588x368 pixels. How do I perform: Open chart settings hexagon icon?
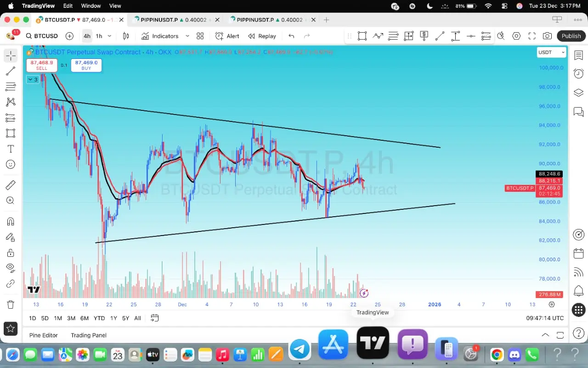pos(516,36)
